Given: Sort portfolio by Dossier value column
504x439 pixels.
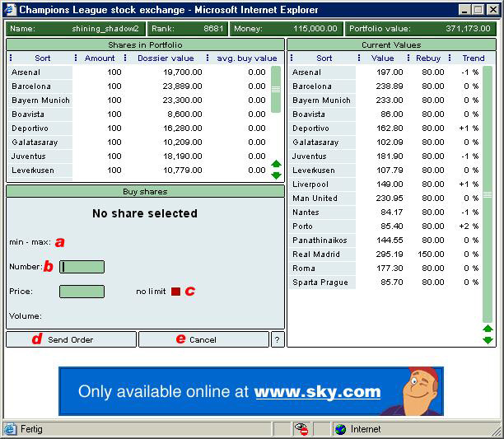Looking at the screenshot, I should click(166, 58).
